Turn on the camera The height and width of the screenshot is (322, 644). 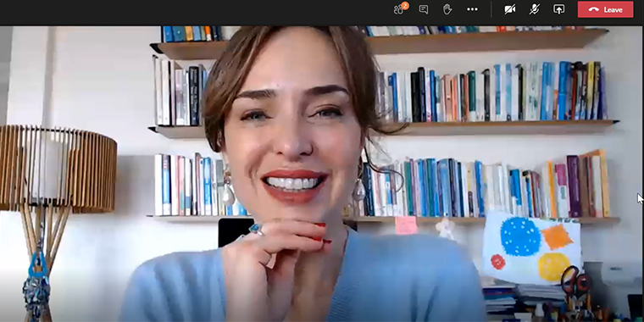[510, 9]
